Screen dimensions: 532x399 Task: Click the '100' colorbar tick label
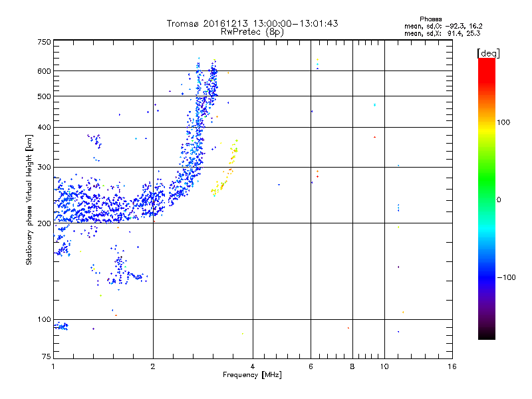503,122
